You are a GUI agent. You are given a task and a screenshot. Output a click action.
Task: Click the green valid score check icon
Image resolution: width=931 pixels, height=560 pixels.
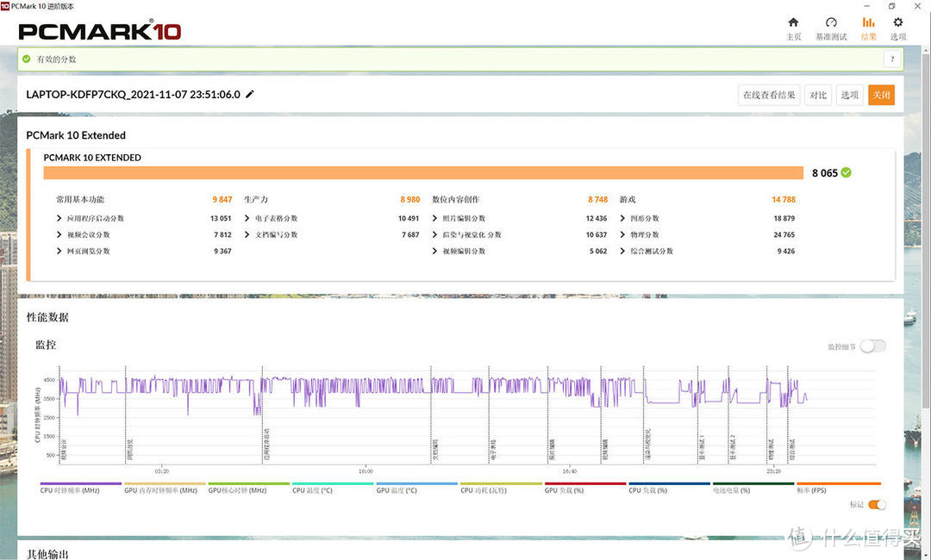(x=27, y=59)
